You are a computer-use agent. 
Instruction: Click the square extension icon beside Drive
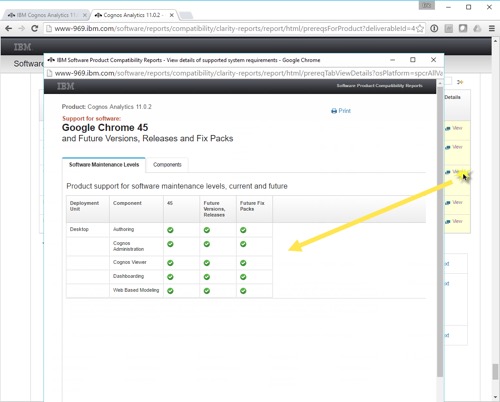(463, 28)
